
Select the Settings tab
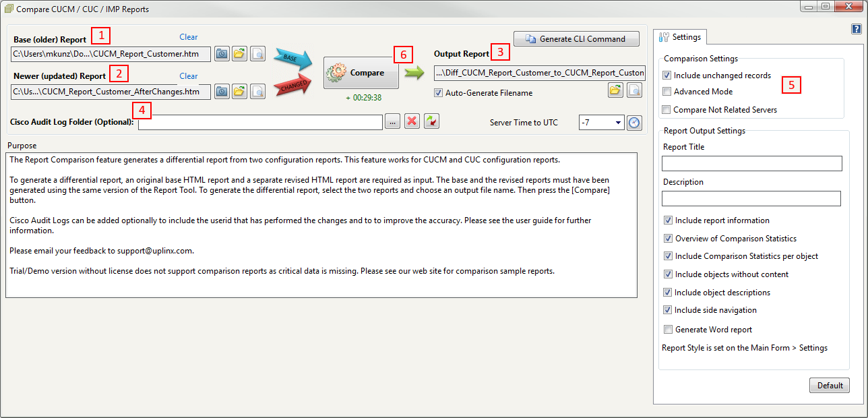click(x=681, y=37)
